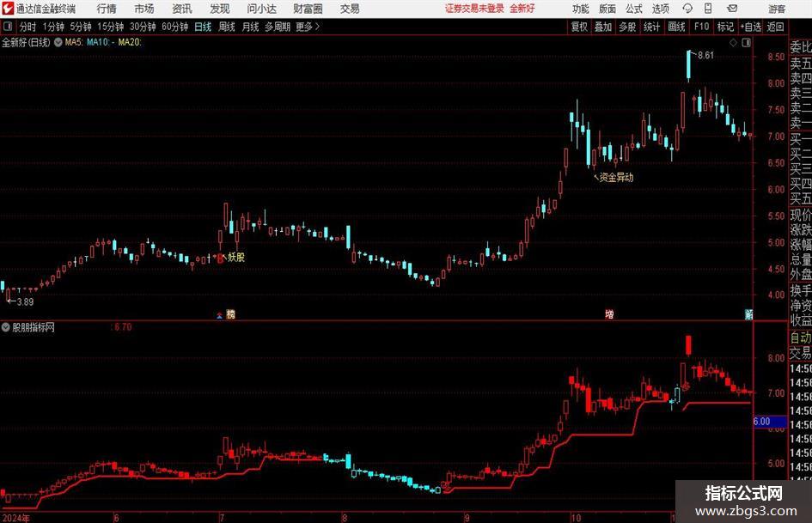Screen dimensions: 812x523
Task: Open the mail envelope icon
Action: [x=732, y=9]
